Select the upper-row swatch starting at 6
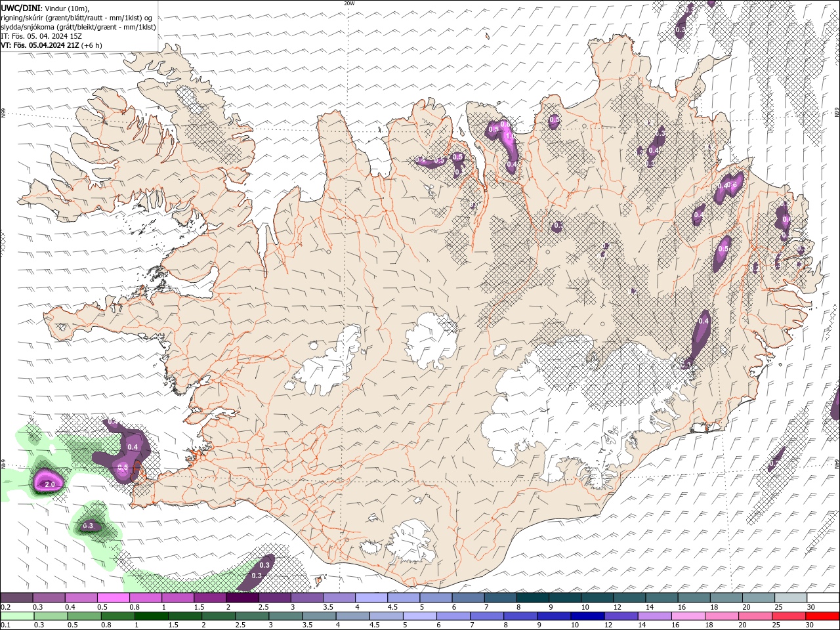This screenshot has width=840, height=630. 468,598
